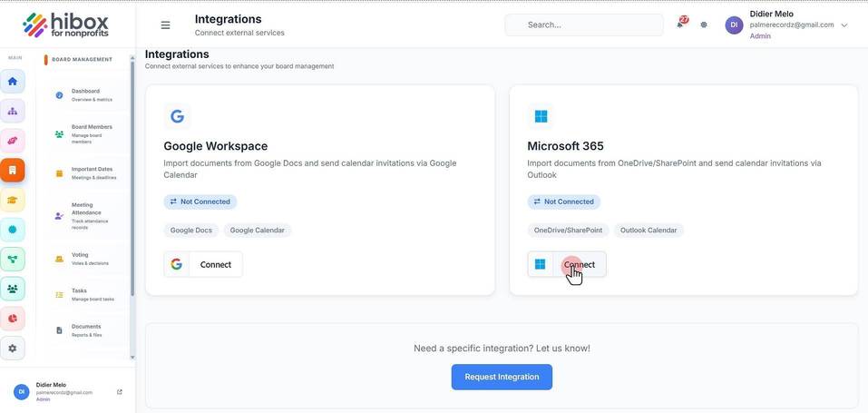Connect Google Workspace
Image resolution: width=868 pixels, height=413 pixels.
203,264
